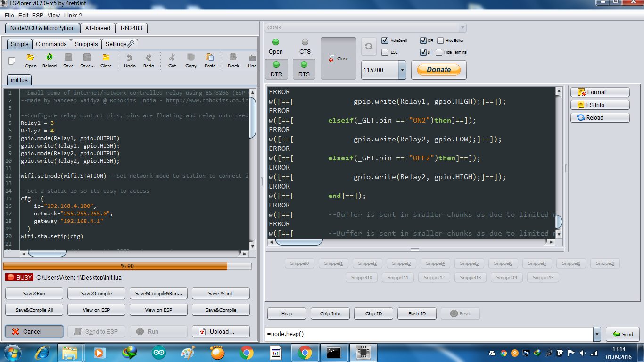The height and width of the screenshot is (362, 644).
Task: Open Internet Explorer from the taskbar
Action: coord(42,352)
